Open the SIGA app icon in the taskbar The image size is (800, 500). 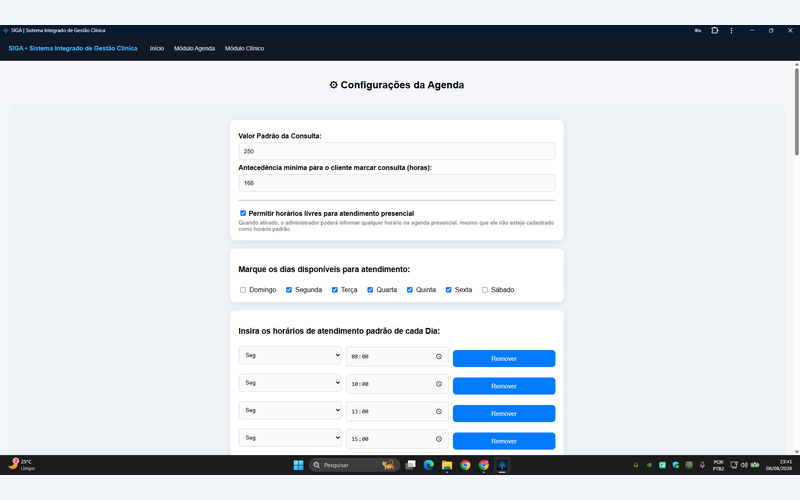(502, 465)
